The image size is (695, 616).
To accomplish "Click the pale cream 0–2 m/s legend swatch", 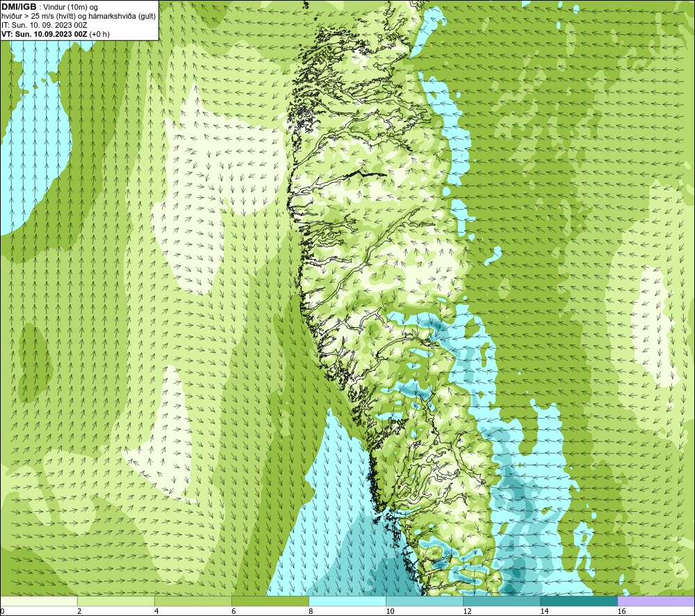I will 39,601.
